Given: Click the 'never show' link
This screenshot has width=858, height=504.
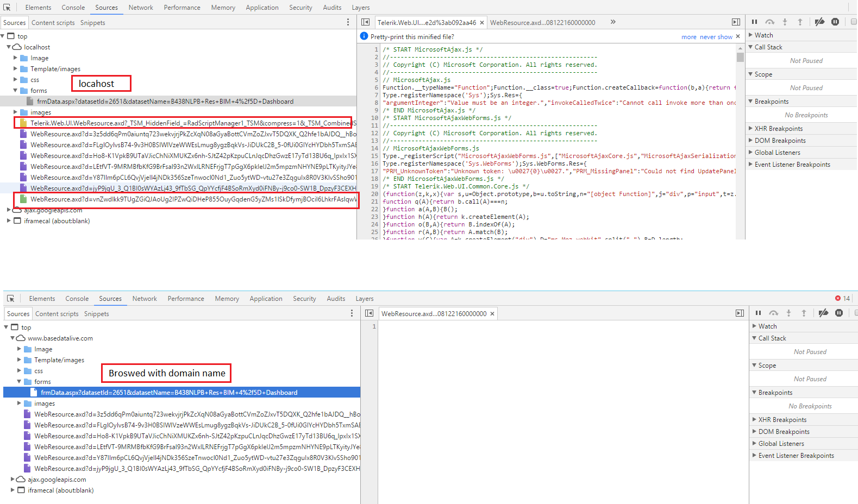Looking at the screenshot, I should (x=716, y=37).
